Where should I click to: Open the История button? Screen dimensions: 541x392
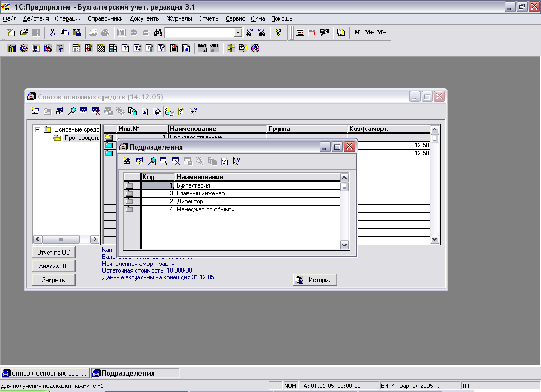tap(315, 280)
